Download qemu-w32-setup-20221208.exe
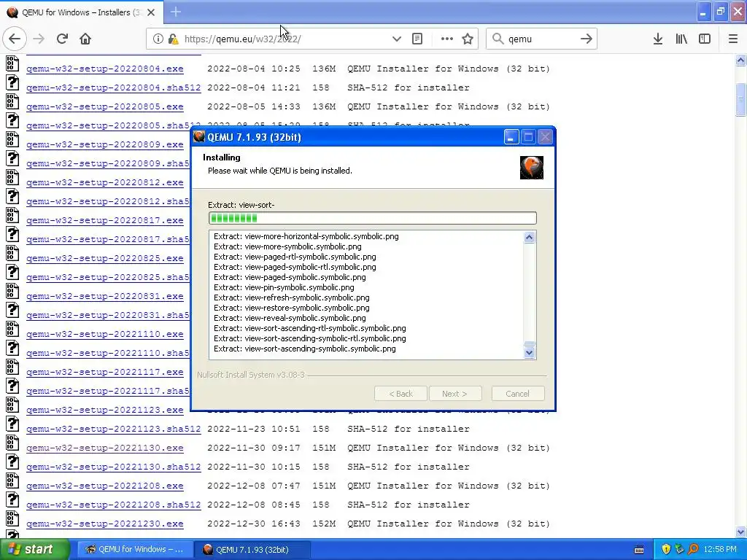Image resolution: width=747 pixels, height=560 pixels. (x=105, y=486)
